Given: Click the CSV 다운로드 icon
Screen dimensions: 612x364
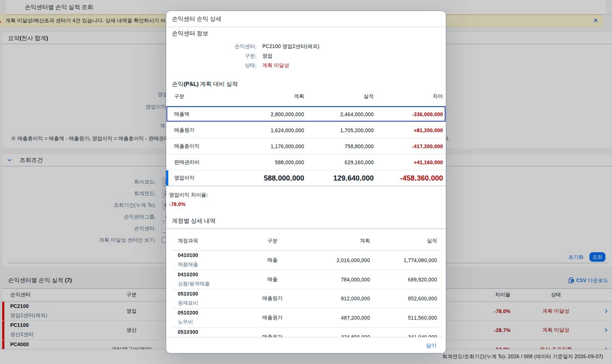Looking at the screenshot, I should click(571, 280).
